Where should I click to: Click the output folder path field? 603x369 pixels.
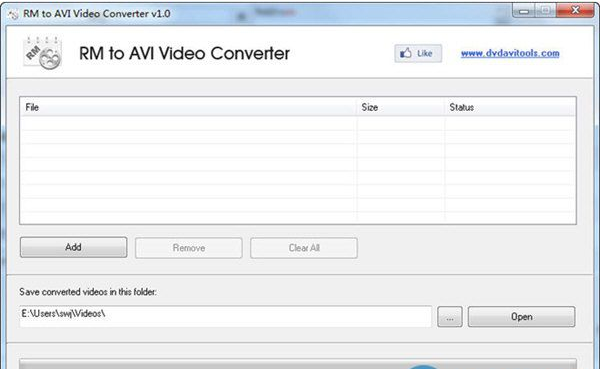point(225,316)
